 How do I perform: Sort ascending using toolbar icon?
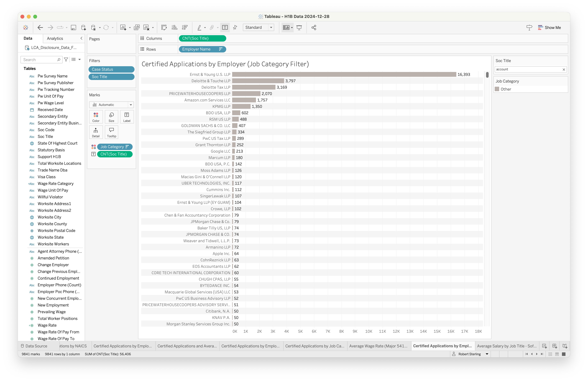click(x=174, y=28)
